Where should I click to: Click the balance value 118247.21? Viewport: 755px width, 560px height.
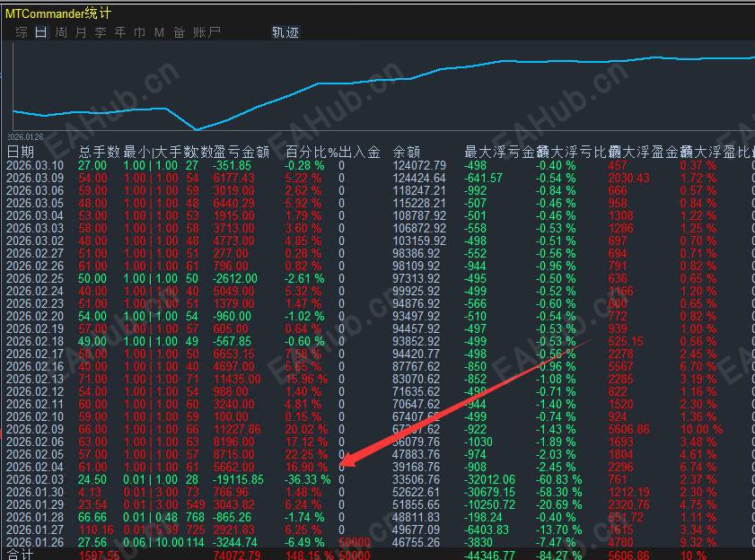[419, 190]
